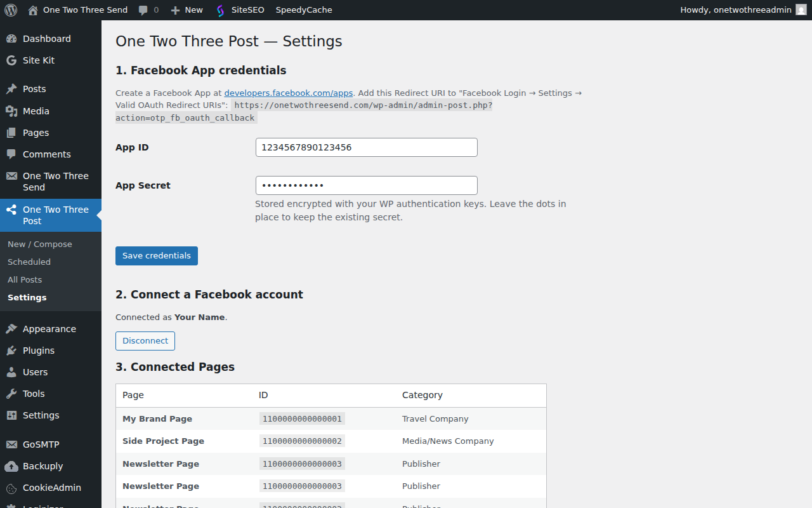This screenshot has width=812, height=508.
Task: Open the Scheduled submenu item
Action: point(29,262)
